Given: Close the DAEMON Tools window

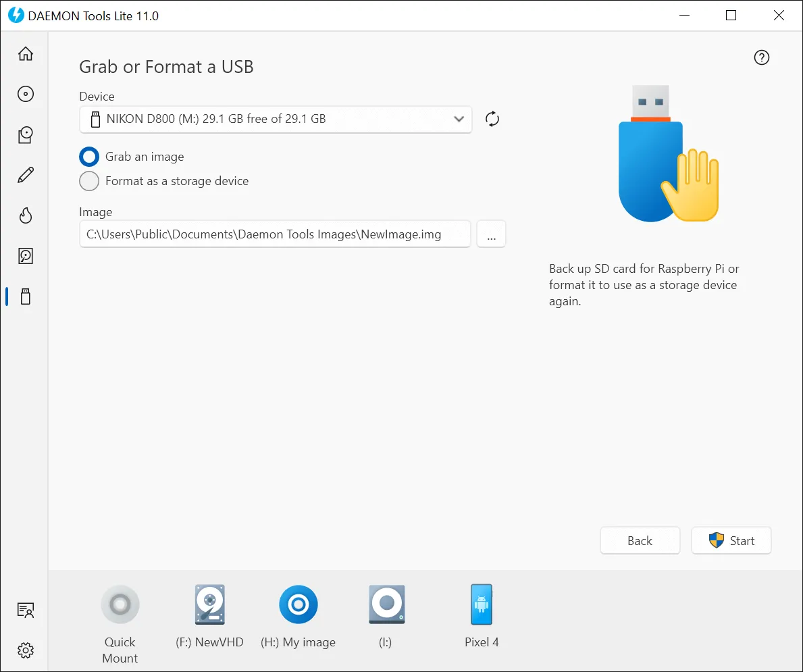Looking at the screenshot, I should (x=779, y=16).
